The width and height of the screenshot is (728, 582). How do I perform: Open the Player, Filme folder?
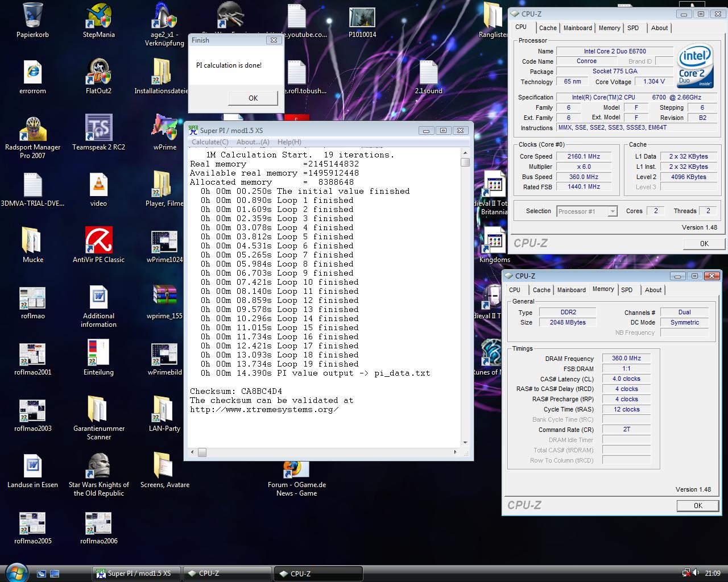tap(162, 184)
